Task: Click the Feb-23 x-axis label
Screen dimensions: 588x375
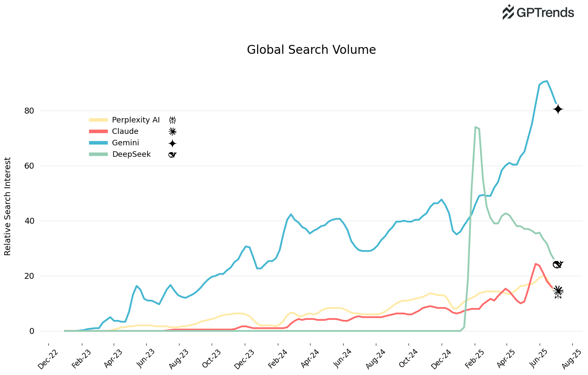Action: click(81, 359)
